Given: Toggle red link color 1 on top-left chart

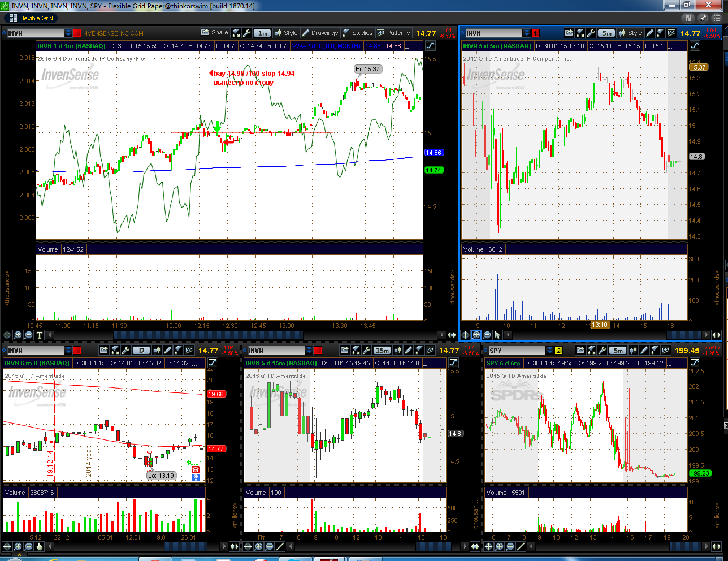Looking at the screenshot, I should 77,33.
